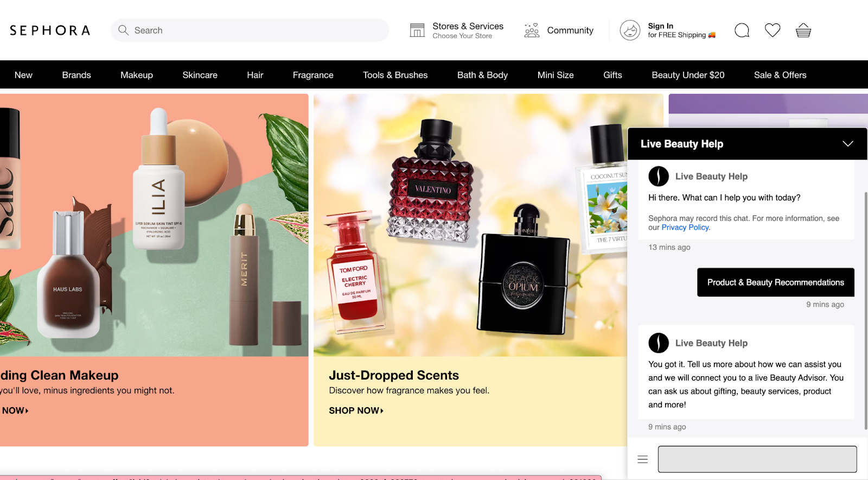Viewport: 868px width, 480px height.
Task: Click the Just-Dropped Scents heading
Action: pyautogui.click(x=394, y=375)
